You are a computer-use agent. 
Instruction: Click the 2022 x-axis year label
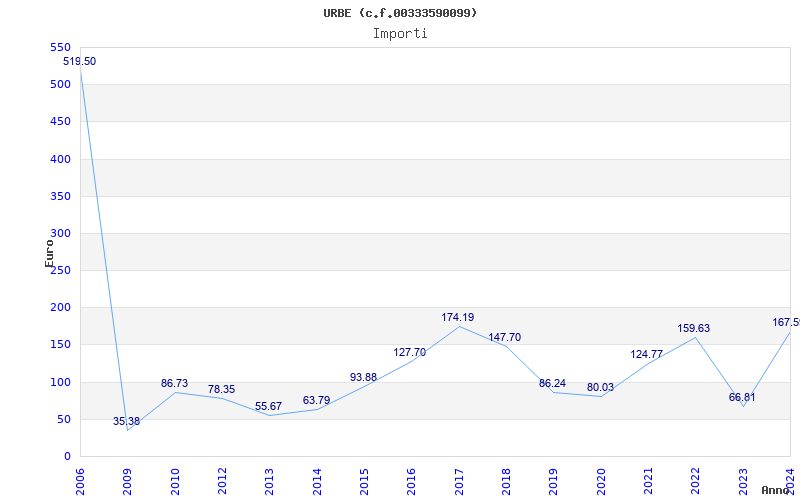point(695,482)
